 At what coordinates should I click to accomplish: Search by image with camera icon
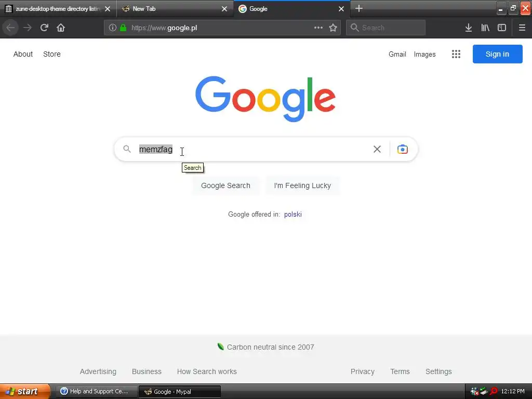coord(403,149)
